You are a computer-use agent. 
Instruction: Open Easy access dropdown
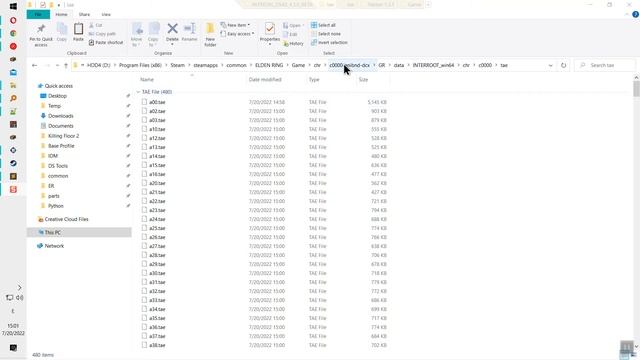[237, 34]
